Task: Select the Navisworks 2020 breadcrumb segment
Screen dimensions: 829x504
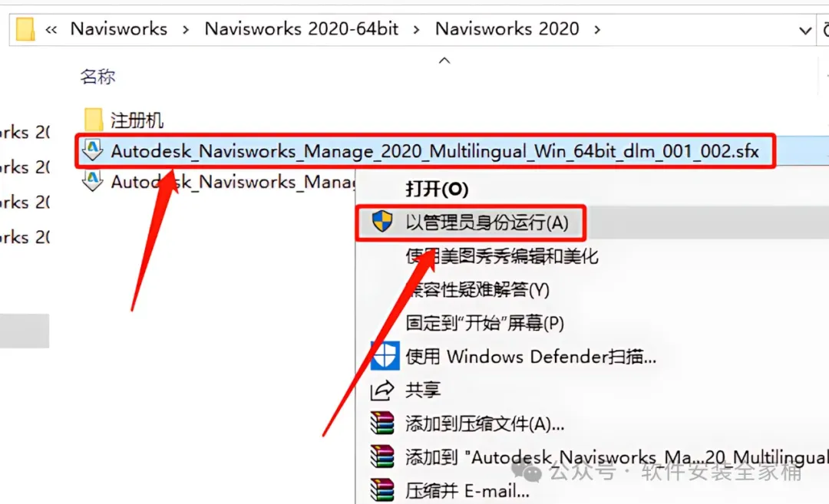Action: (507, 28)
